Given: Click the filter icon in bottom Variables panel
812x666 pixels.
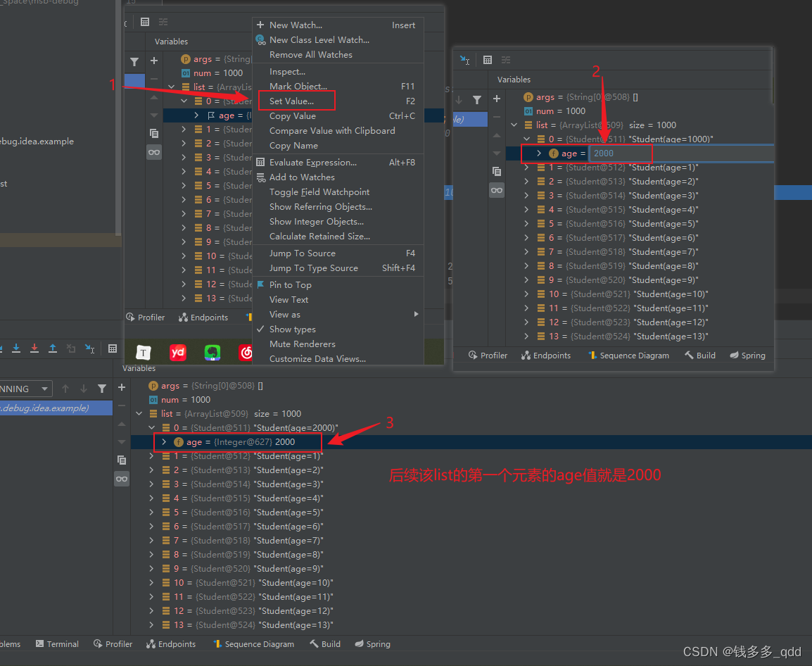Looking at the screenshot, I should coord(102,388).
